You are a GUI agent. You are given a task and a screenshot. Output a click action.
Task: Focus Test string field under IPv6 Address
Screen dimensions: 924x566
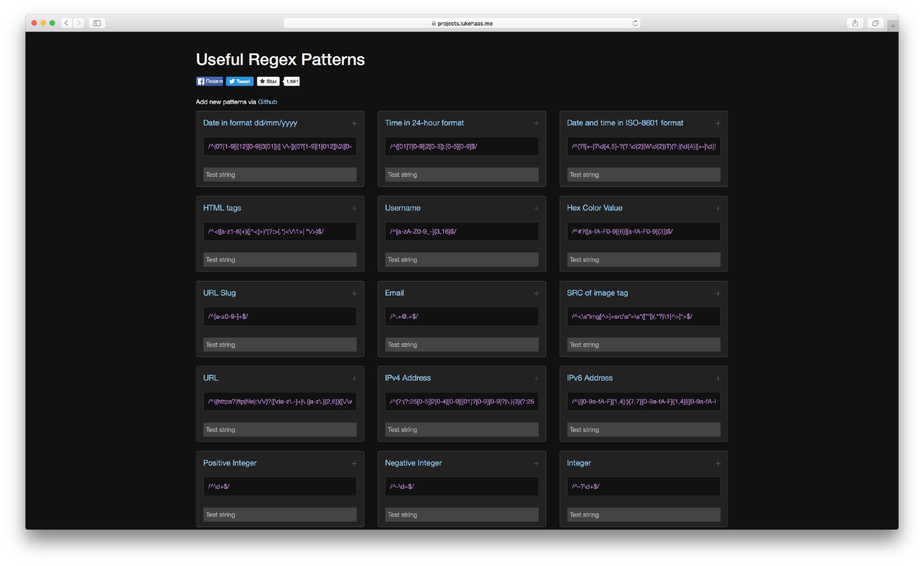[x=644, y=430]
